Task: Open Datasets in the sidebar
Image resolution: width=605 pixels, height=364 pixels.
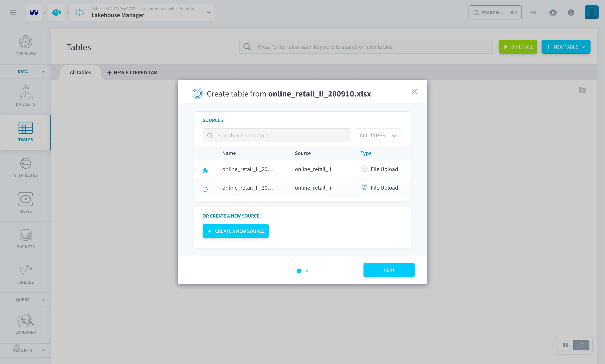Action: pyautogui.click(x=25, y=96)
